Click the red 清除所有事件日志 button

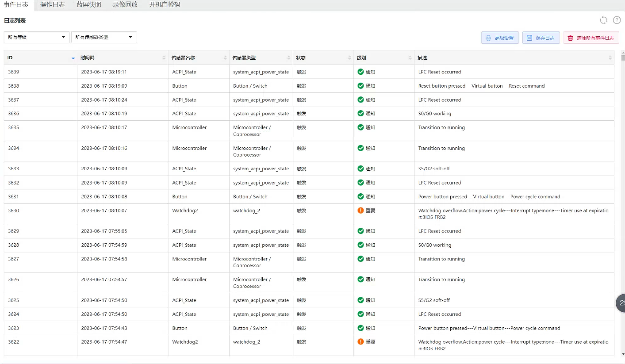591,38
